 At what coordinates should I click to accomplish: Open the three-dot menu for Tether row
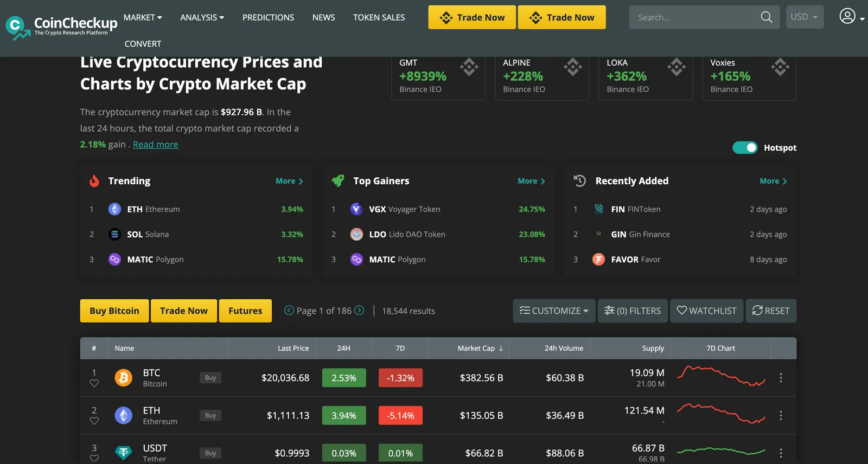point(781,453)
